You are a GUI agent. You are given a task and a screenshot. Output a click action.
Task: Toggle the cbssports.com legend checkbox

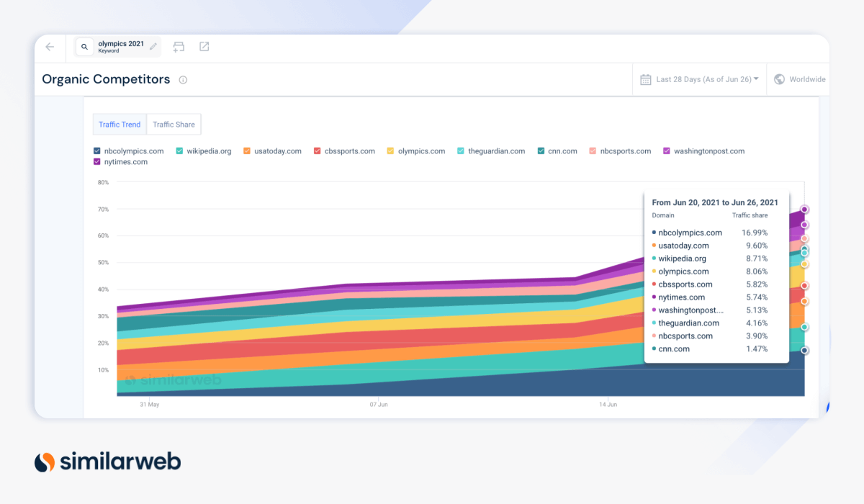click(318, 151)
